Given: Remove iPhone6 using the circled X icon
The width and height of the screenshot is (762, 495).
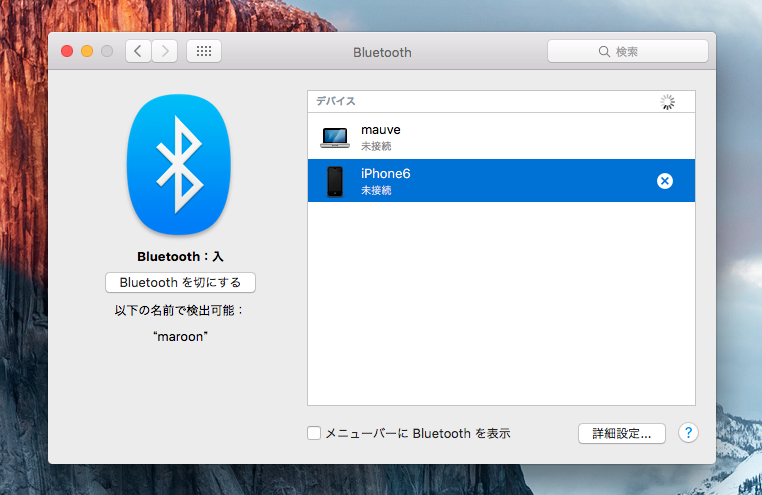Looking at the screenshot, I should [x=665, y=181].
